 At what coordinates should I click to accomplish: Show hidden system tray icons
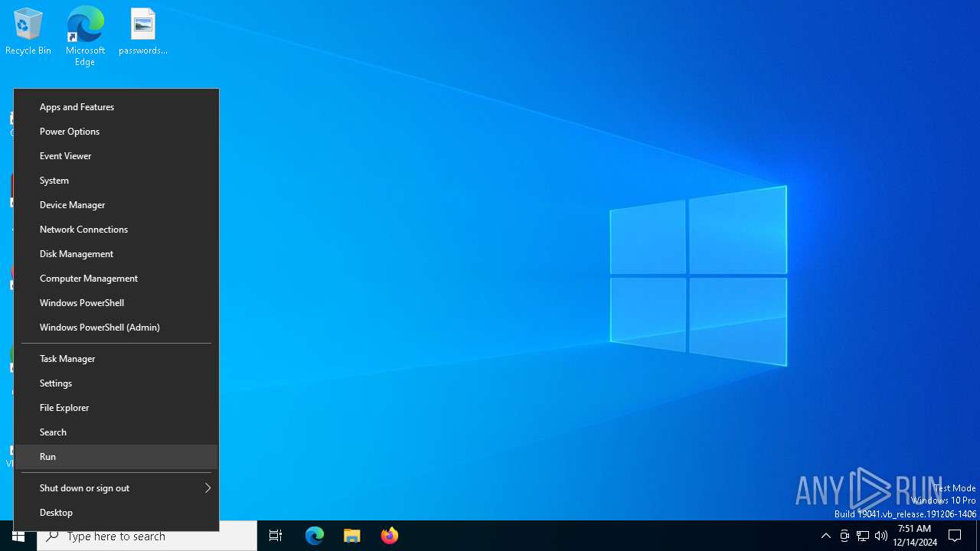tap(825, 536)
